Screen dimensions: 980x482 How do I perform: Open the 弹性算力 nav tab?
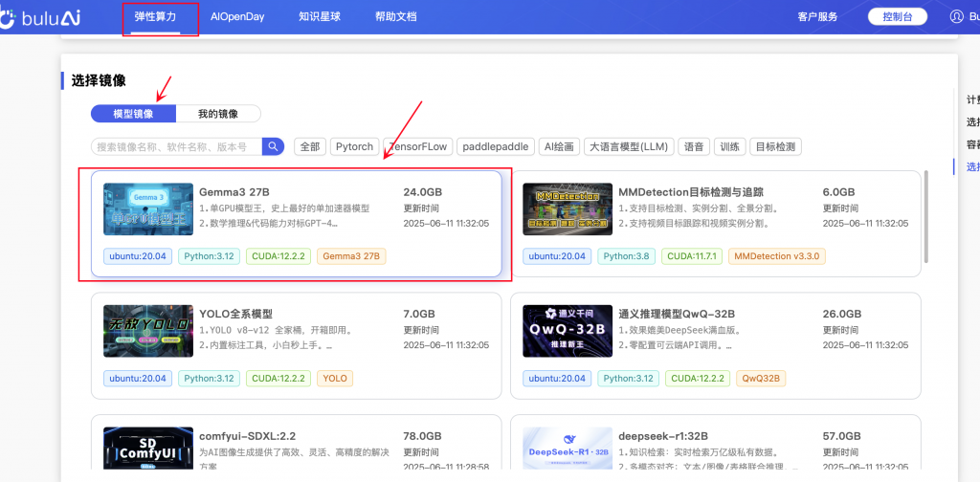pos(156,17)
